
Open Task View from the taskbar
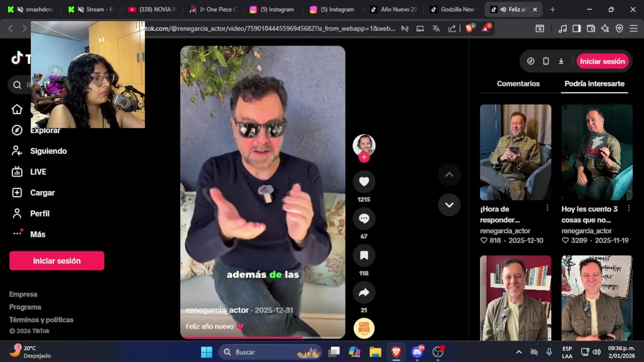coord(334,352)
